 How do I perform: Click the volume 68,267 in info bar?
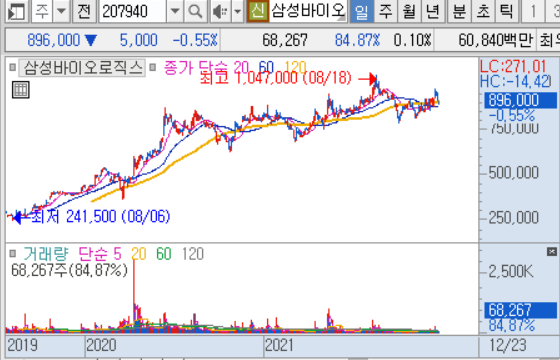pos(285,40)
